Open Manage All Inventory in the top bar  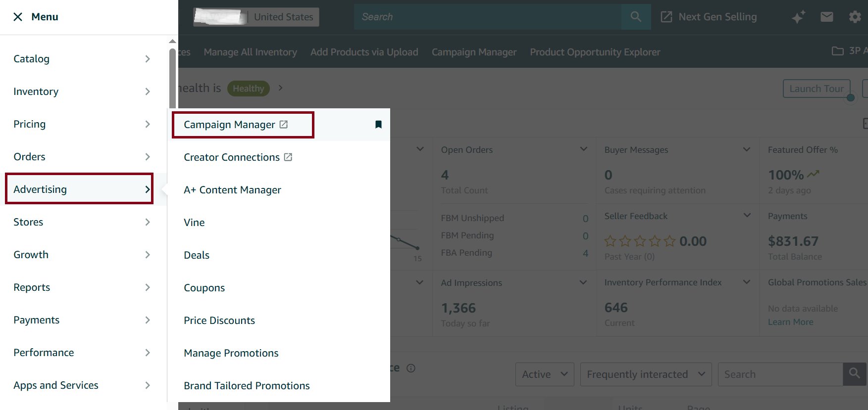(250, 52)
